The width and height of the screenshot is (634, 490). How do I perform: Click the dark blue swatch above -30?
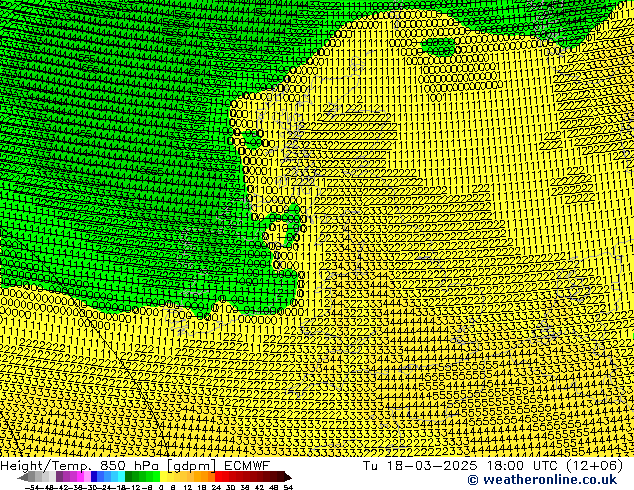pyautogui.click(x=94, y=477)
